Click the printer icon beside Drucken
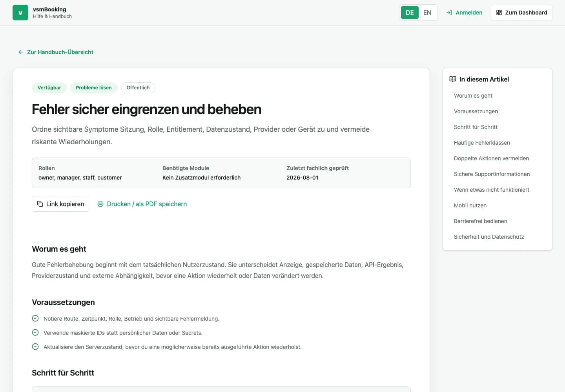Screen dimensions: 565x392 click(x=100, y=204)
